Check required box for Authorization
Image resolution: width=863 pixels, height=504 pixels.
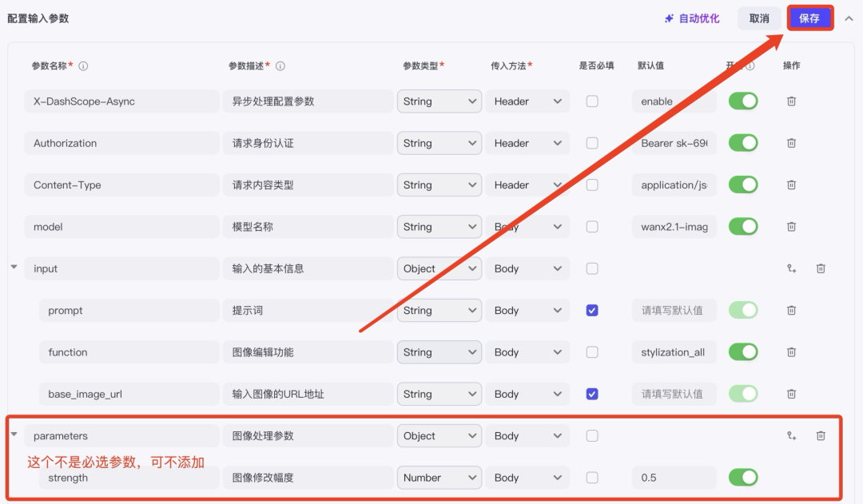click(592, 143)
